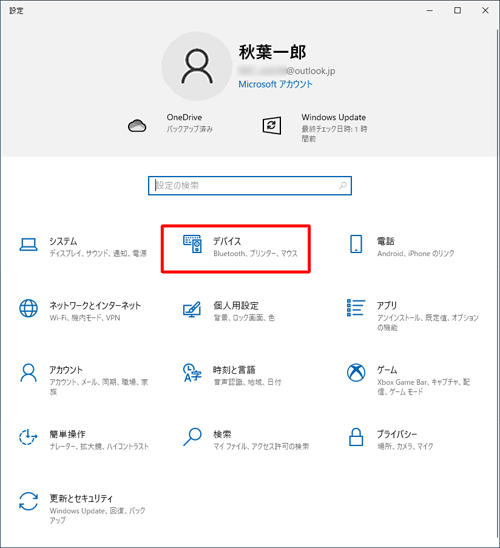Open the アカウント person icon
The width and height of the screenshot is (500, 548).
[x=28, y=373]
